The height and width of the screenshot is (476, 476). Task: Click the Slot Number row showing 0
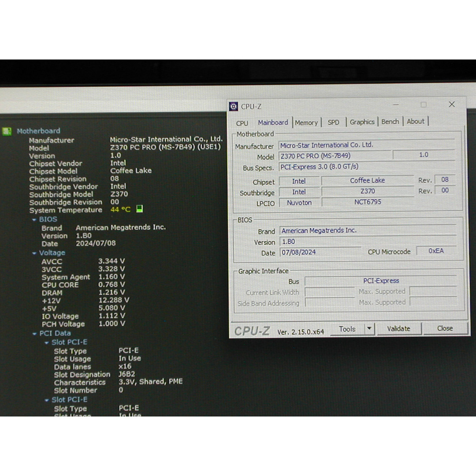click(89, 390)
